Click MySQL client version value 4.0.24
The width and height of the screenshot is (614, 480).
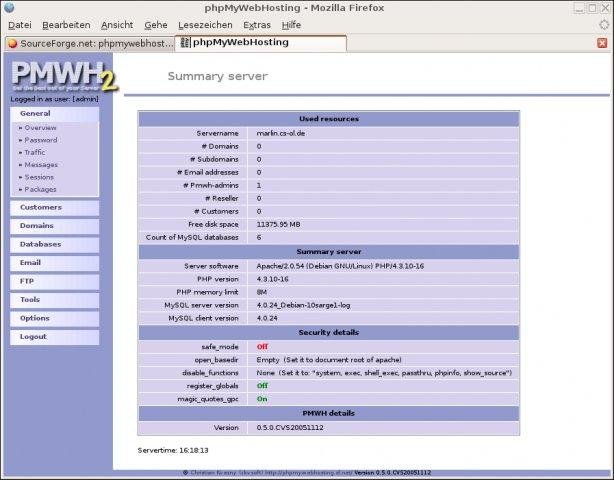(267, 318)
